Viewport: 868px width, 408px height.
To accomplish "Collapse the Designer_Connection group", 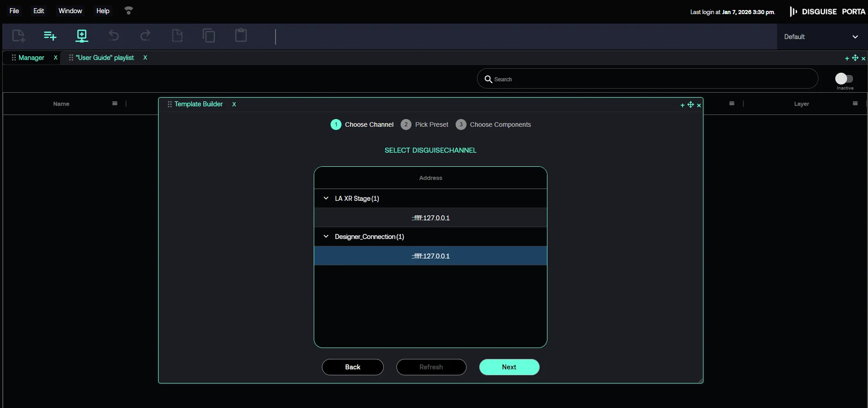I will tap(326, 237).
